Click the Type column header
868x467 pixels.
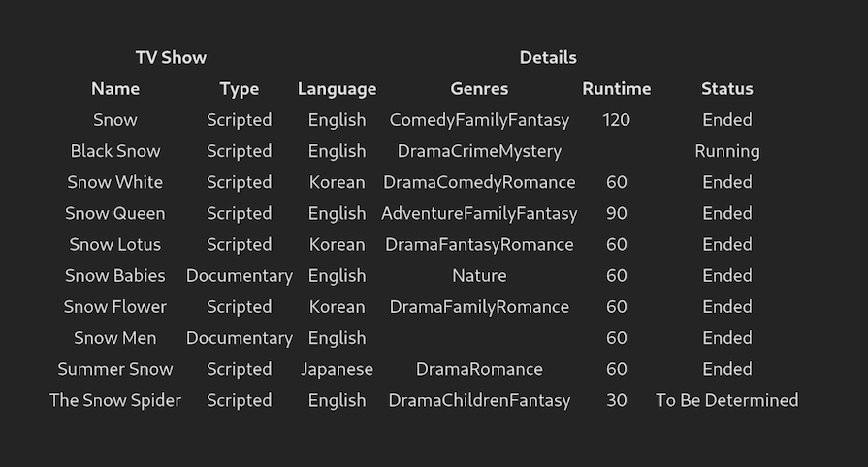239,89
